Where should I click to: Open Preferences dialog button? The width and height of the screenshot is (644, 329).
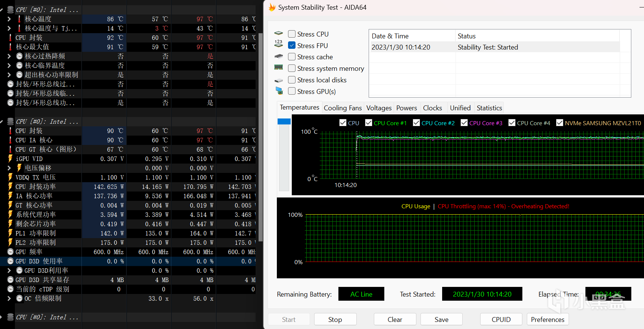[x=547, y=319]
